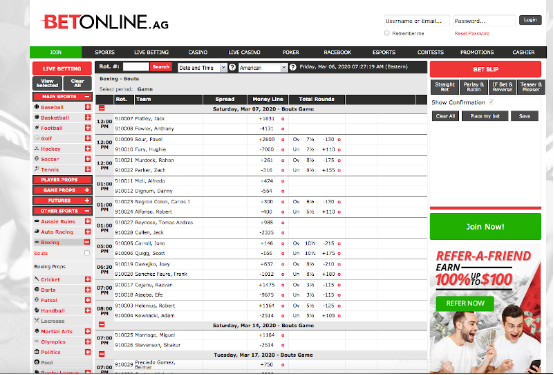
Task: Collapse the MAIN SPORTS section
Action: [87, 96]
